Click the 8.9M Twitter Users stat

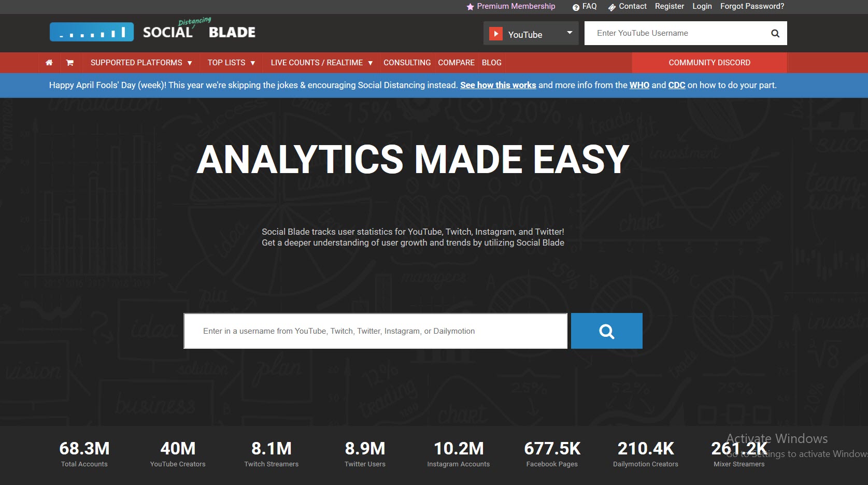(x=365, y=454)
